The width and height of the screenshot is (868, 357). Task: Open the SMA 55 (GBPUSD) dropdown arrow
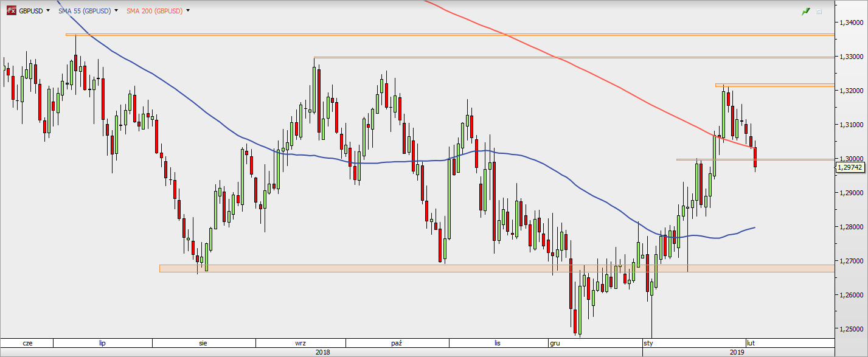pyautogui.click(x=116, y=11)
